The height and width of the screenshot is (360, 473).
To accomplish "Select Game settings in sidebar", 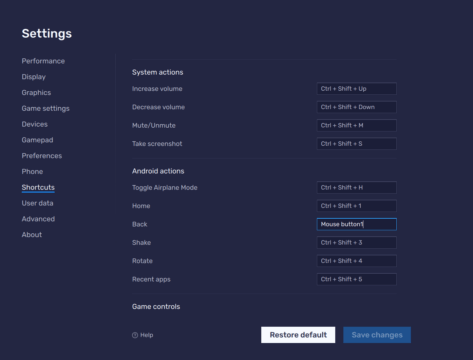I will pyautogui.click(x=45, y=108).
